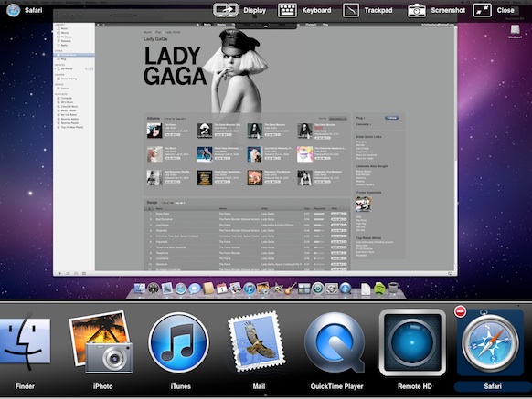
Task: Click the Concerts link in the Ping box
Action: pos(364,124)
